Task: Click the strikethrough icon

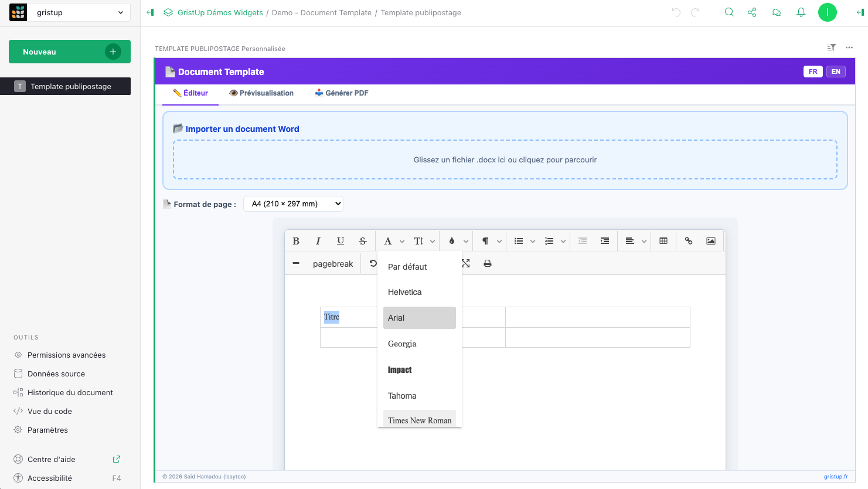Action: [x=363, y=241]
